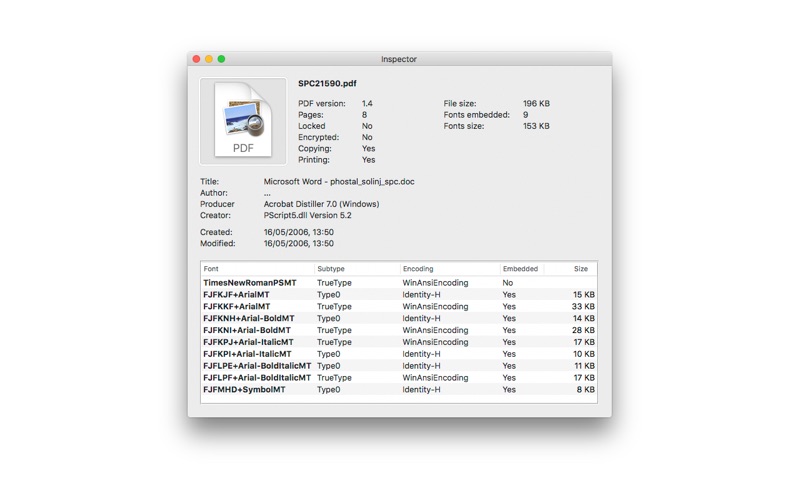Sort by the Embedded column header
This screenshot has width=800, height=500.
coord(521,269)
